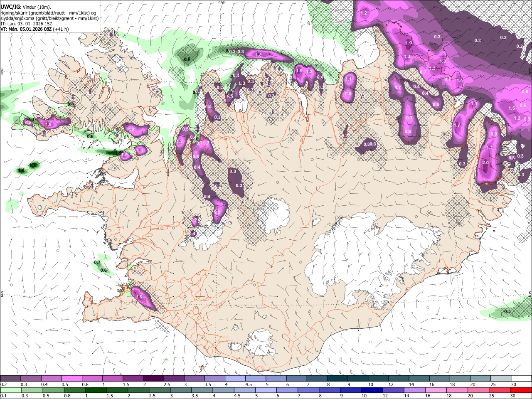Click the "0.5" rain value off the southeast coast
The height and width of the screenshot is (399, 532).
(x=507, y=311)
